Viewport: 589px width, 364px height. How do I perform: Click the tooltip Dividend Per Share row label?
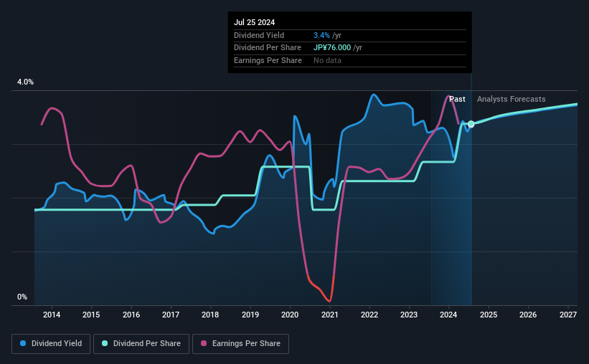point(268,48)
